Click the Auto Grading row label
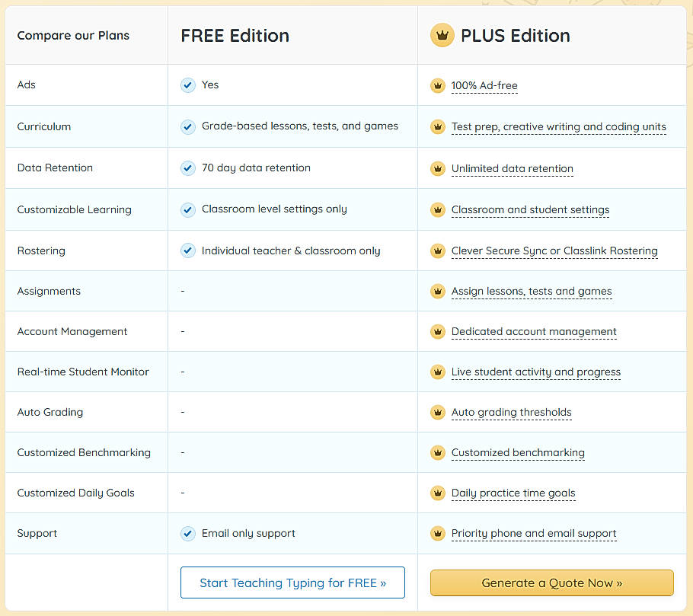 click(x=50, y=412)
